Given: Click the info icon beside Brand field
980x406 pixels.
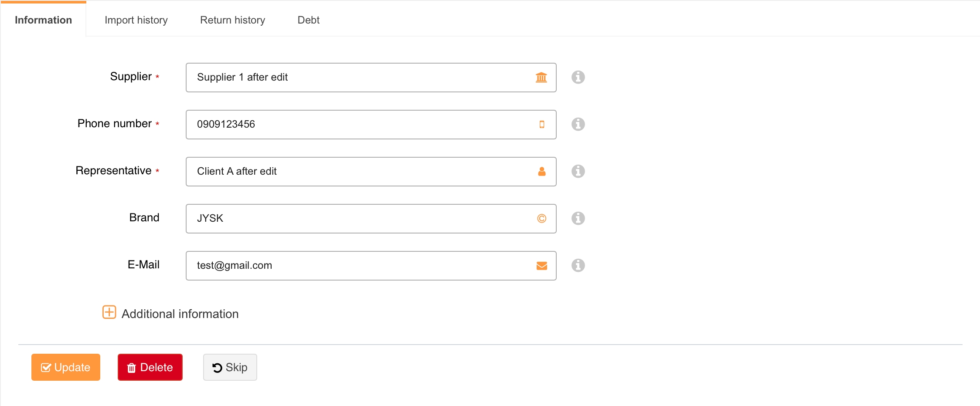Looking at the screenshot, I should (x=578, y=218).
